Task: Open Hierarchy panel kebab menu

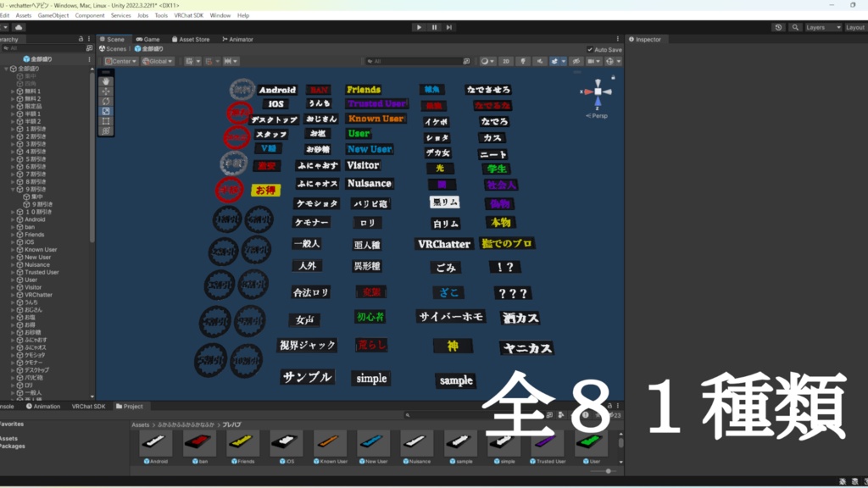Action: tap(88, 39)
